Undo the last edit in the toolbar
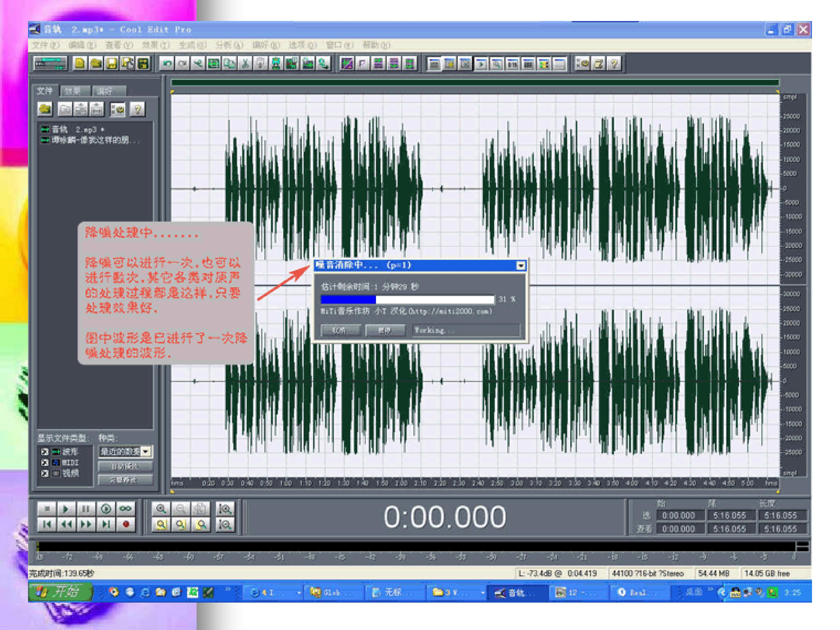 (x=167, y=63)
